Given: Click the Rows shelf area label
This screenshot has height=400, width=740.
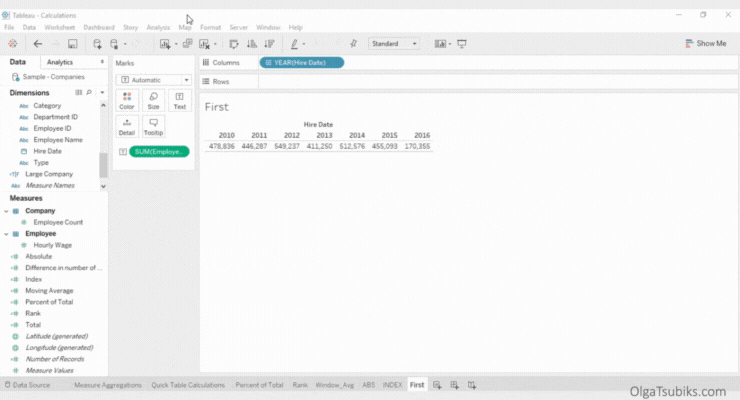Looking at the screenshot, I should pos(220,82).
